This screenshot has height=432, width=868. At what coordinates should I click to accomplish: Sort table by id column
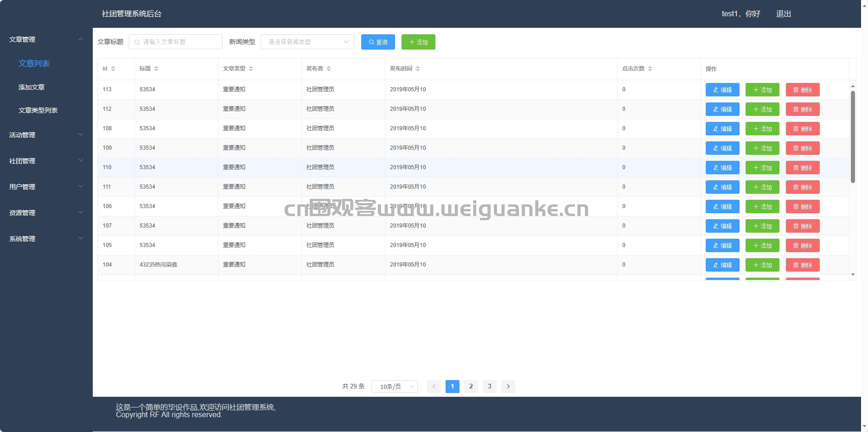[113, 69]
